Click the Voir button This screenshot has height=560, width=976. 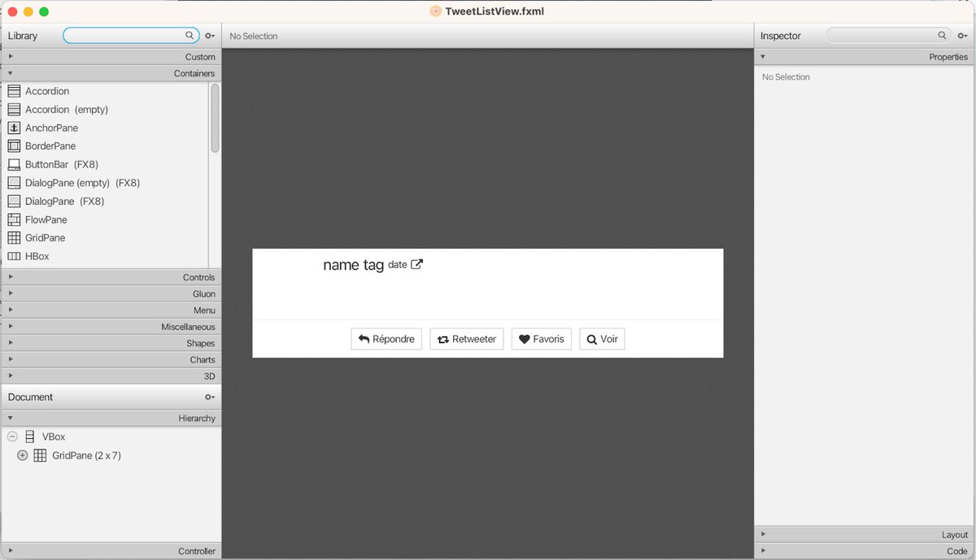pyautogui.click(x=603, y=339)
